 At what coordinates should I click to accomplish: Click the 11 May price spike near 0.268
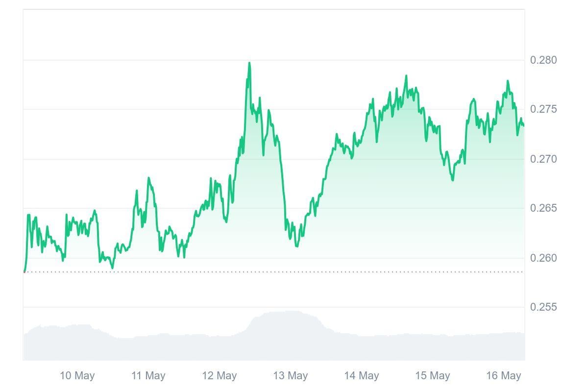(148, 178)
